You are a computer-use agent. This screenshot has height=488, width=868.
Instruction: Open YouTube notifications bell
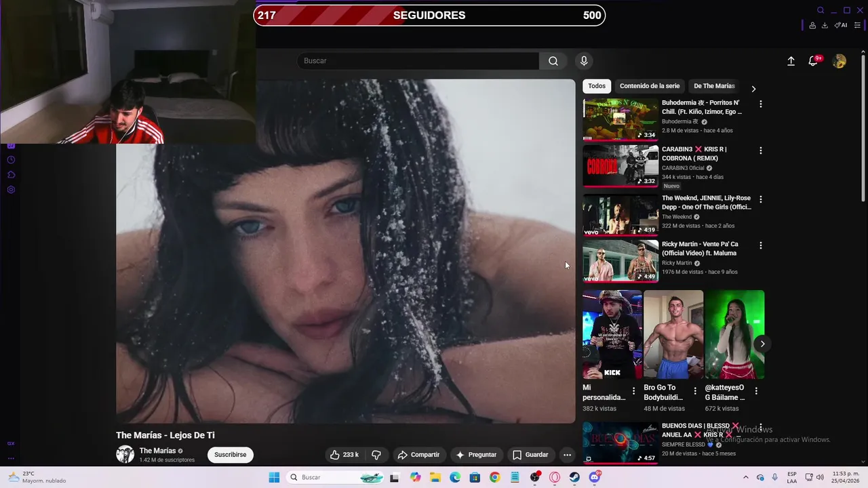point(813,61)
